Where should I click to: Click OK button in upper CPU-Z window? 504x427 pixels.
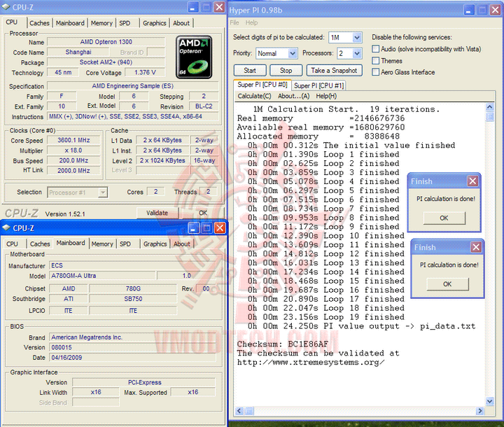[x=203, y=213]
